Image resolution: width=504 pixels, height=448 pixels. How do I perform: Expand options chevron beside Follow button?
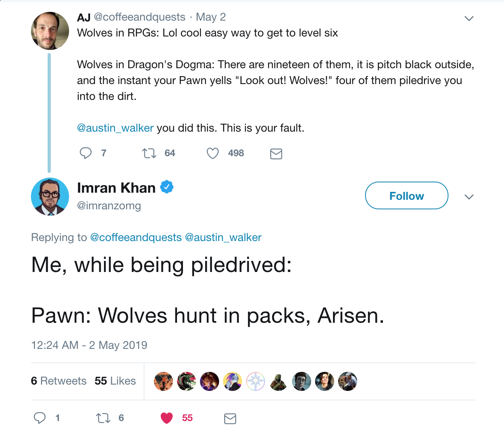[469, 197]
